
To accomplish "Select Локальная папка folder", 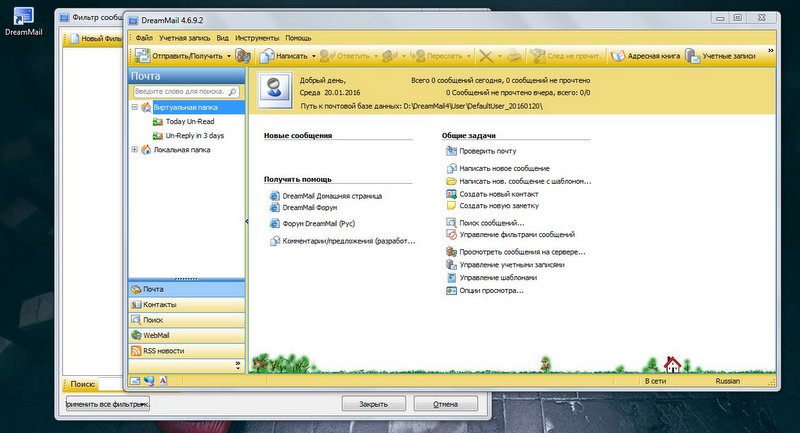I will pos(182,149).
